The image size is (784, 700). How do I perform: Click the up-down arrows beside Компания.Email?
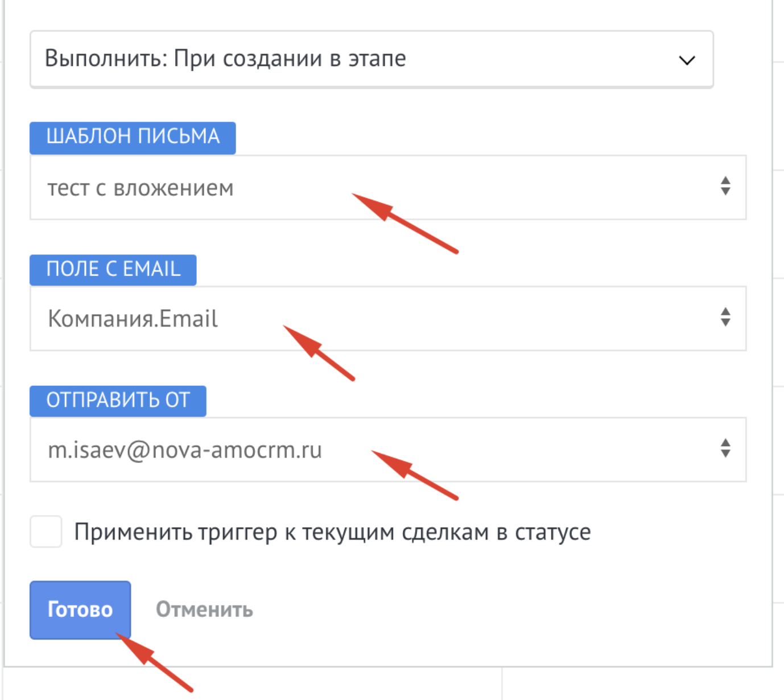[725, 317]
